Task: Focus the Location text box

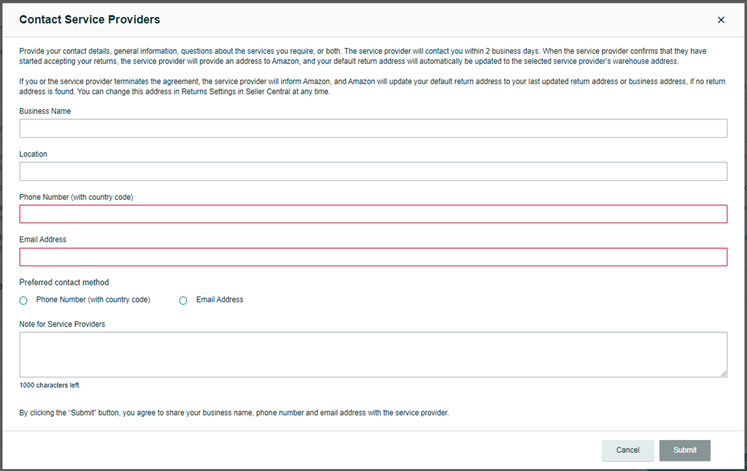Action: (x=373, y=171)
